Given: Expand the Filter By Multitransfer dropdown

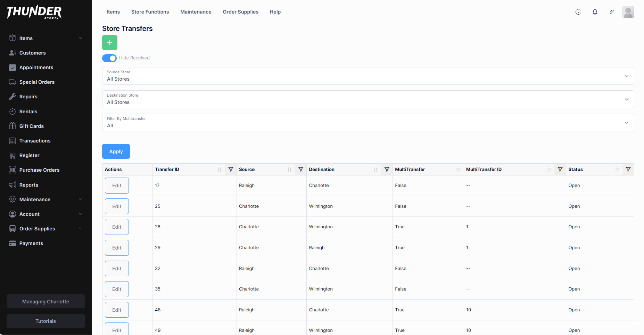Looking at the screenshot, I should pos(368,123).
